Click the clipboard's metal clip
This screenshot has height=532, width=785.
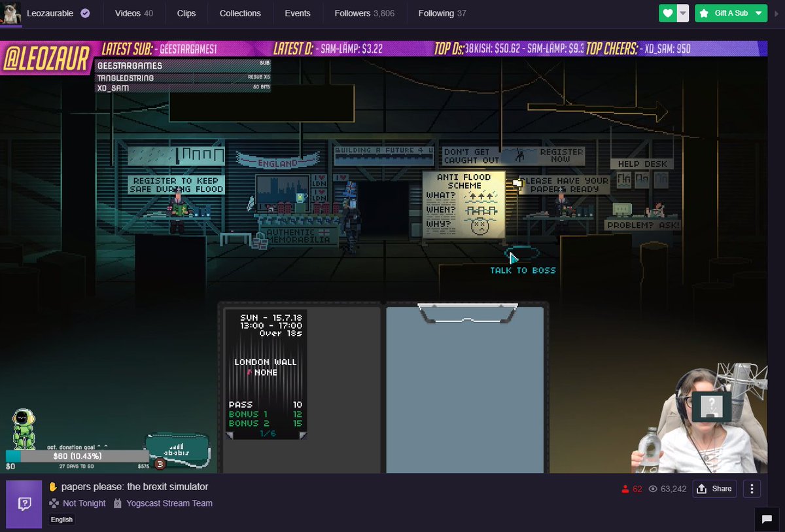[468, 313]
